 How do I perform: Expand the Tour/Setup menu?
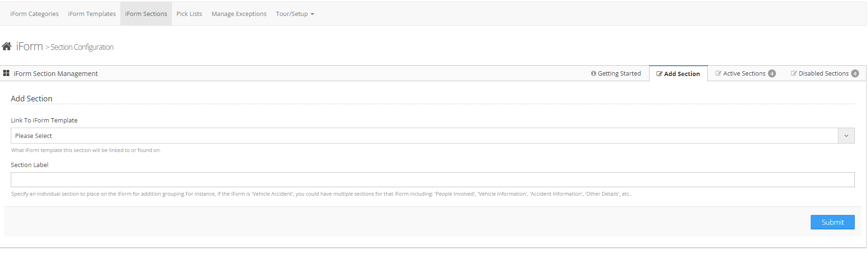click(294, 14)
